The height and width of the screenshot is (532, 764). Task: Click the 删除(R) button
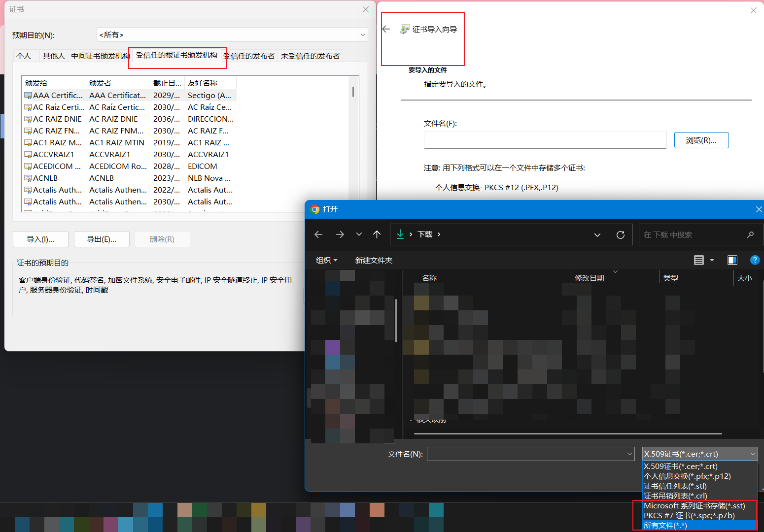tap(162, 239)
